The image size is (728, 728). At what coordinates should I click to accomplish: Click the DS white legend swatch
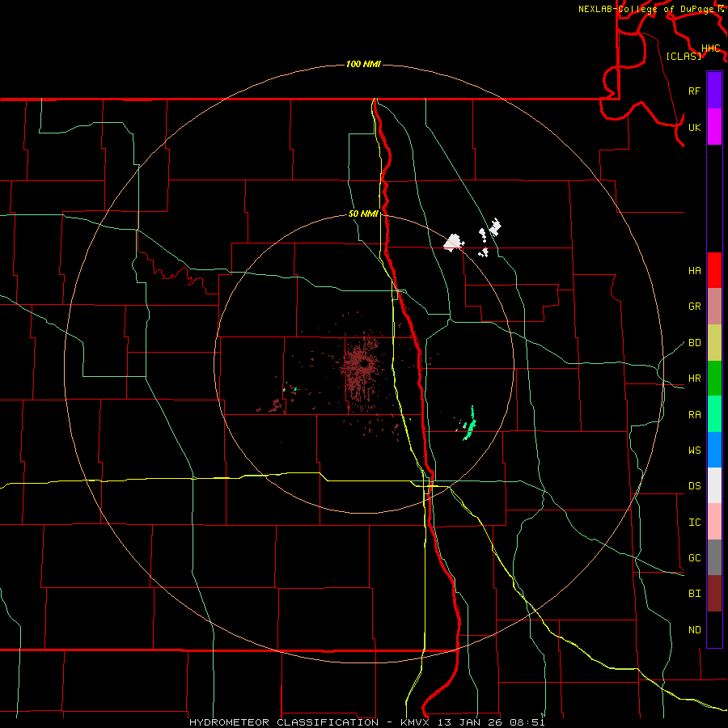click(714, 485)
